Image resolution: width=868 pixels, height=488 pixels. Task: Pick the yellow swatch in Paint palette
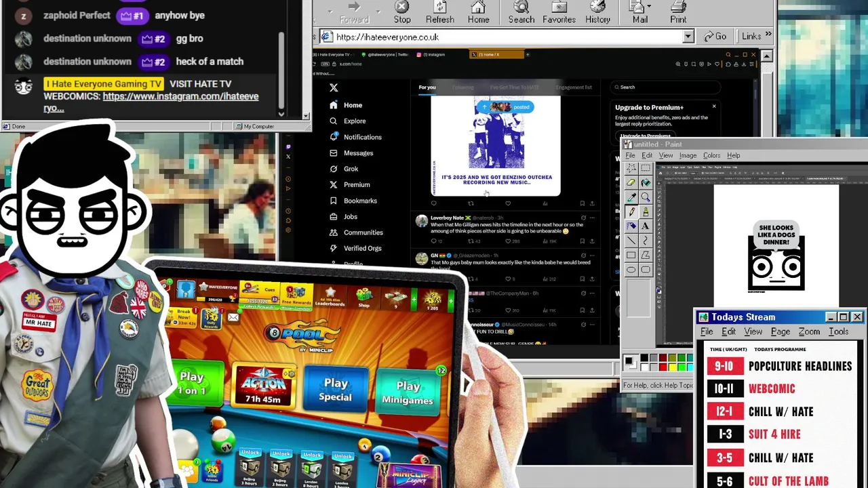pyautogui.click(x=672, y=367)
